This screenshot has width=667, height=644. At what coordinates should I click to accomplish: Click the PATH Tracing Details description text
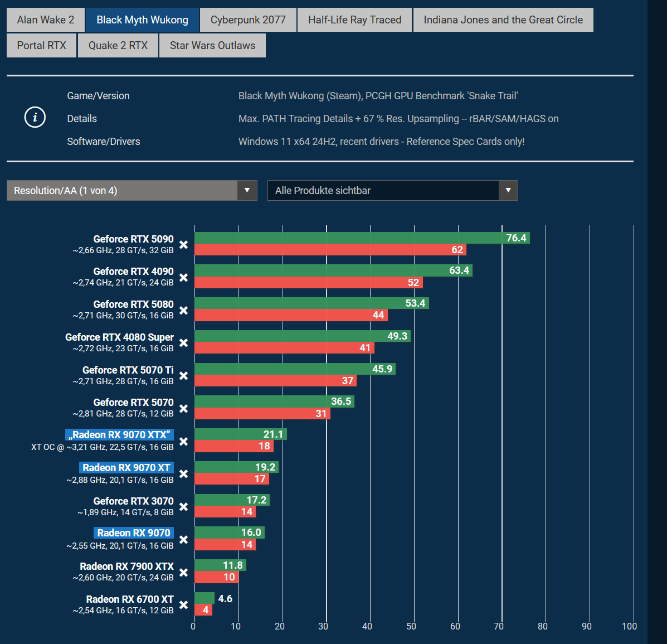click(398, 118)
